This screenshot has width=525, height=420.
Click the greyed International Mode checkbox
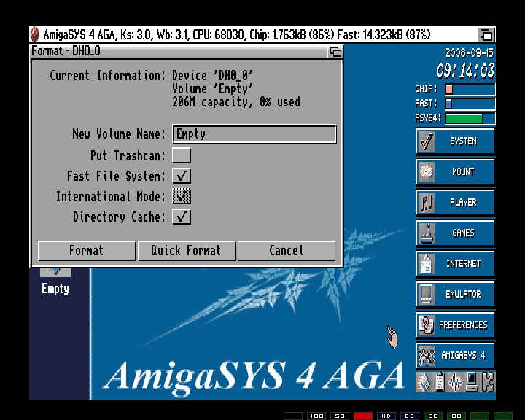[x=182, y=196]
